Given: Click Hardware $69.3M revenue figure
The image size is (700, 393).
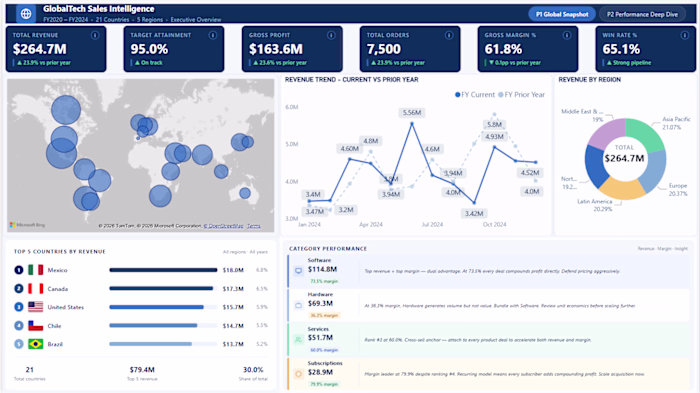Looking at the screenshot, I should point(320,304).
